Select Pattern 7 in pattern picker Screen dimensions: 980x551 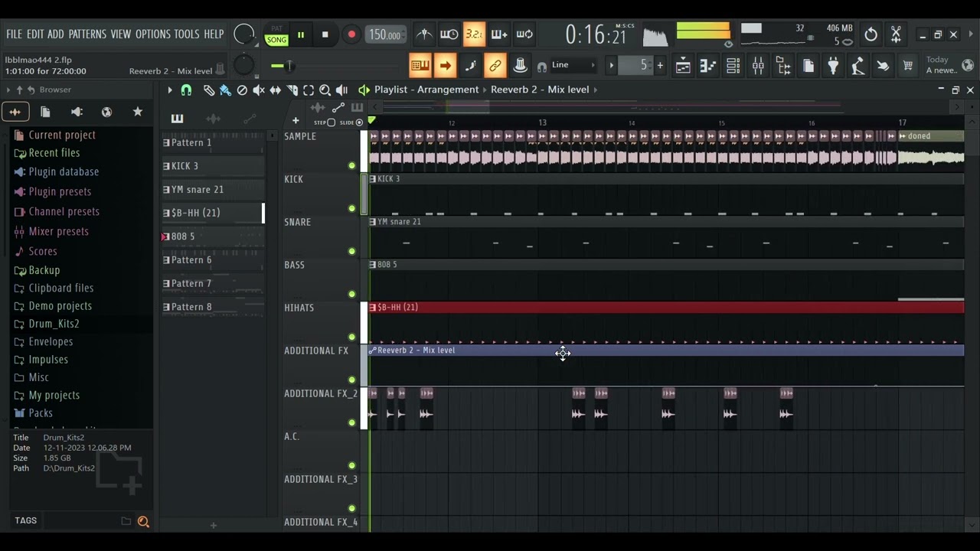(x=213, y=284)
